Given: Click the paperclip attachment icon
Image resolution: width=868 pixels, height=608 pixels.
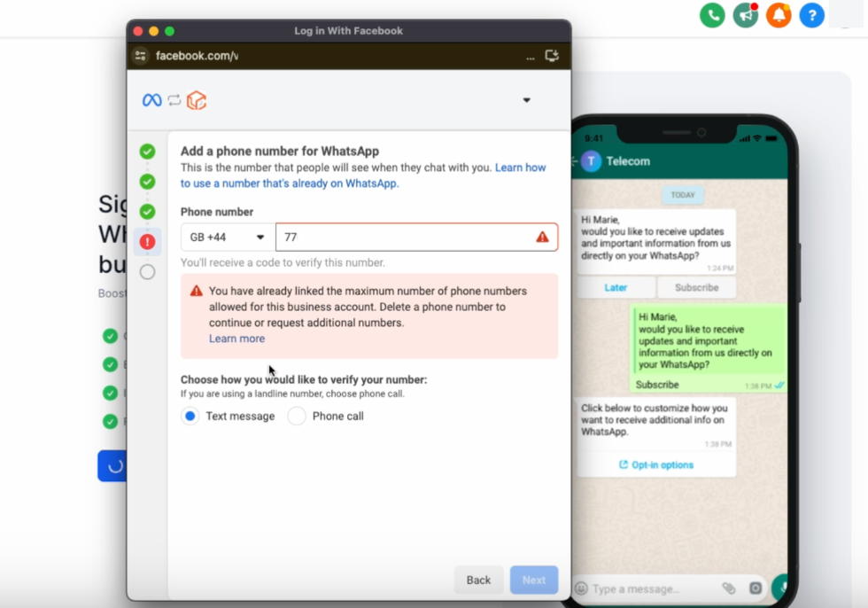Looking at the screenshot, I should 729,589.
